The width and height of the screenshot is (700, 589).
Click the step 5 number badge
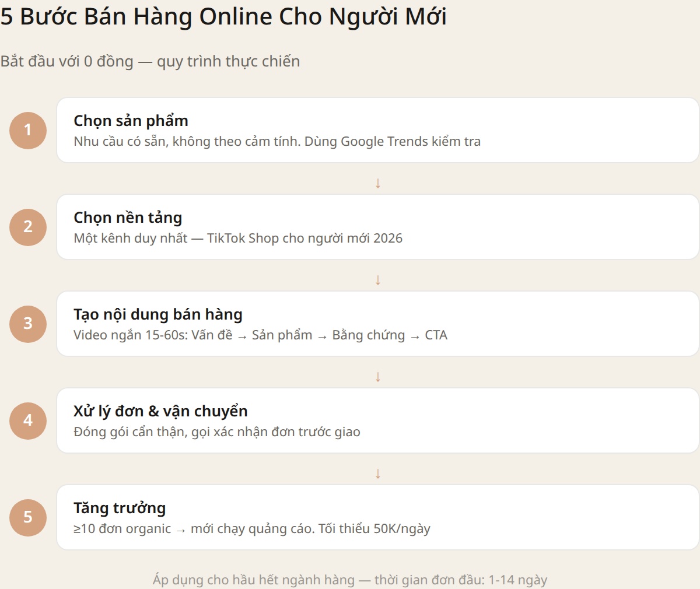28,517
